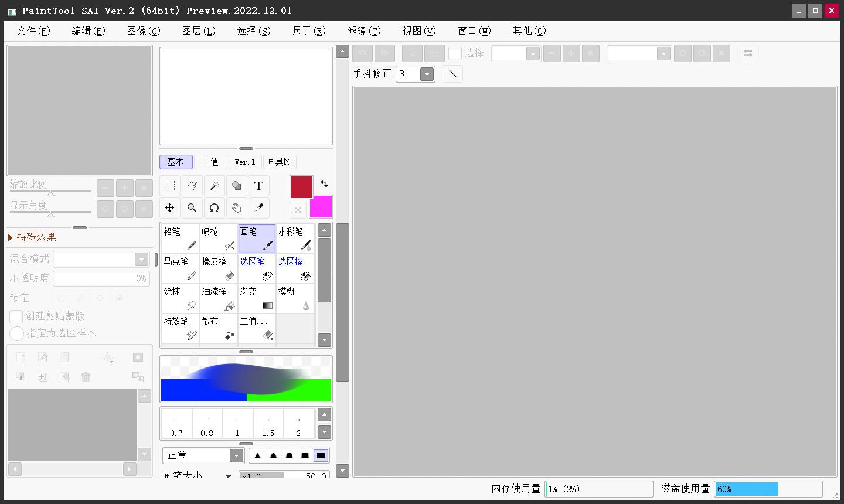Click the straight line drawing mode icon

click(x=452, y=74)
